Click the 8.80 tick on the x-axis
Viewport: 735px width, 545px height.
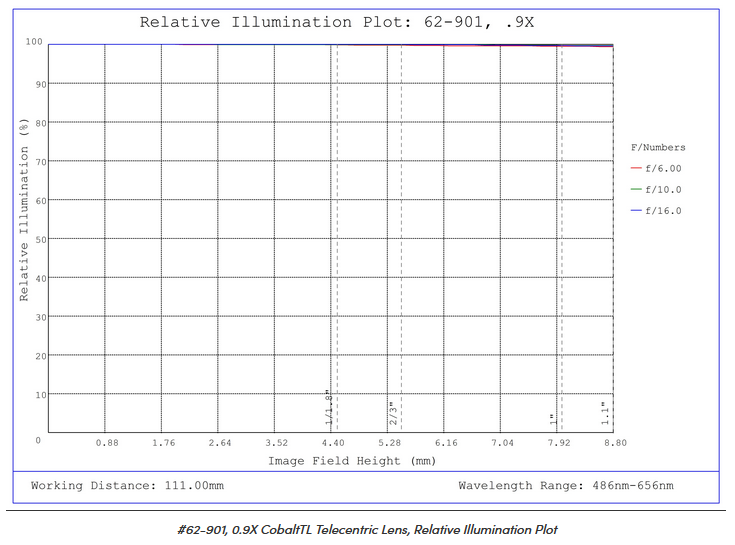click(614, 443)
